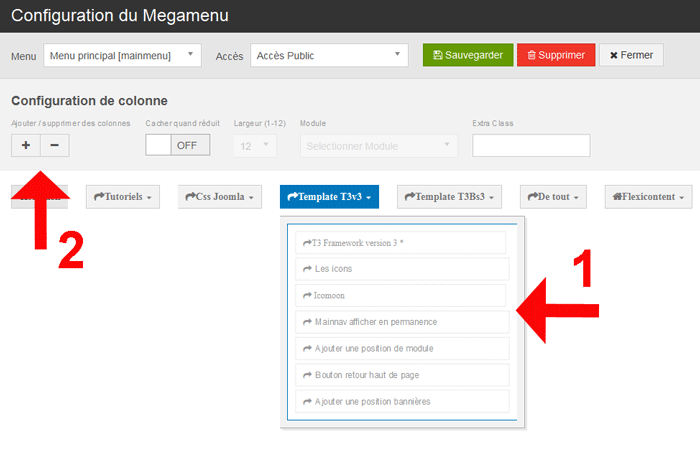Select the Les icons submenu entry

401,269
